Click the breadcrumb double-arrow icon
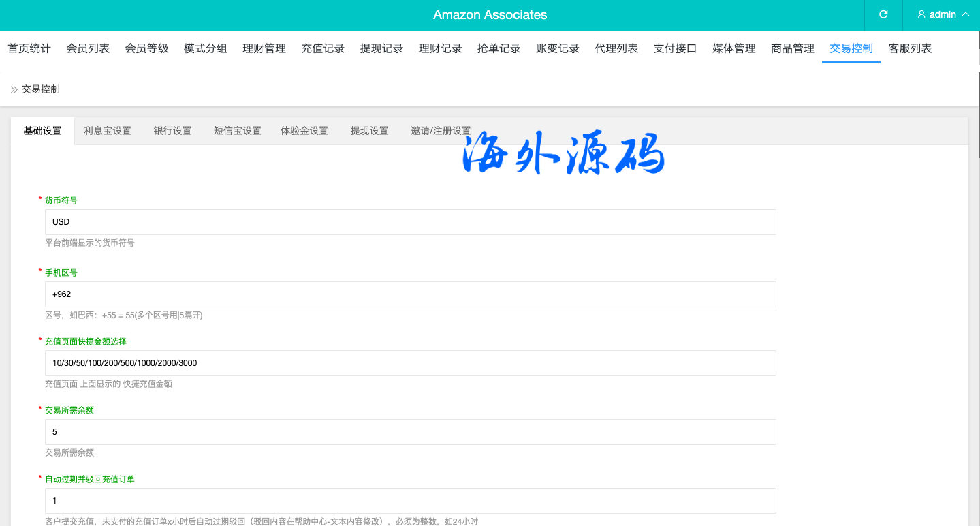 (x=14, y=89)
